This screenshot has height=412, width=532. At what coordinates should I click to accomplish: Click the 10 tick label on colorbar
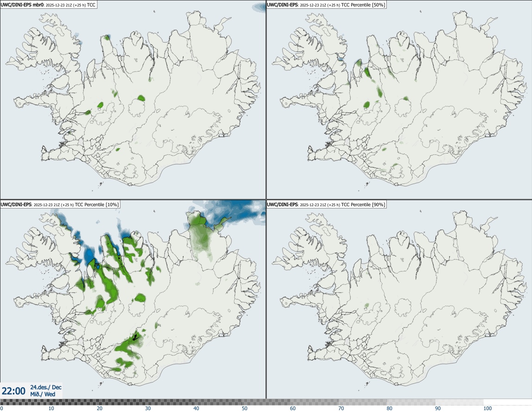pyautogui.click(x=51, y=408)
